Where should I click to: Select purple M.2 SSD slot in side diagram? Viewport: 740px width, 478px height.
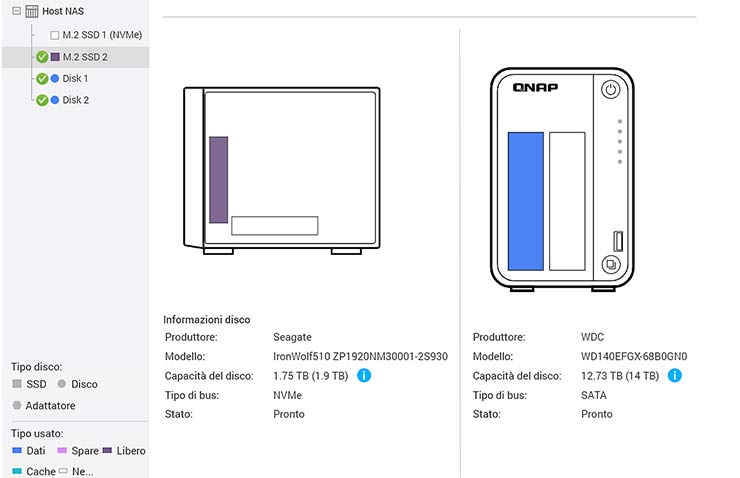(x=218, y=179)
